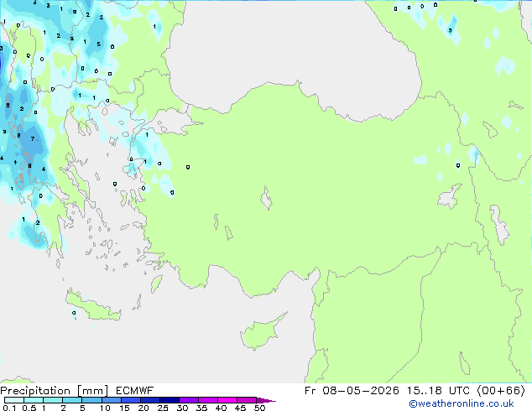
Task: Click the '(00+66)' forecast offset text
Action: tap(501, 391)
